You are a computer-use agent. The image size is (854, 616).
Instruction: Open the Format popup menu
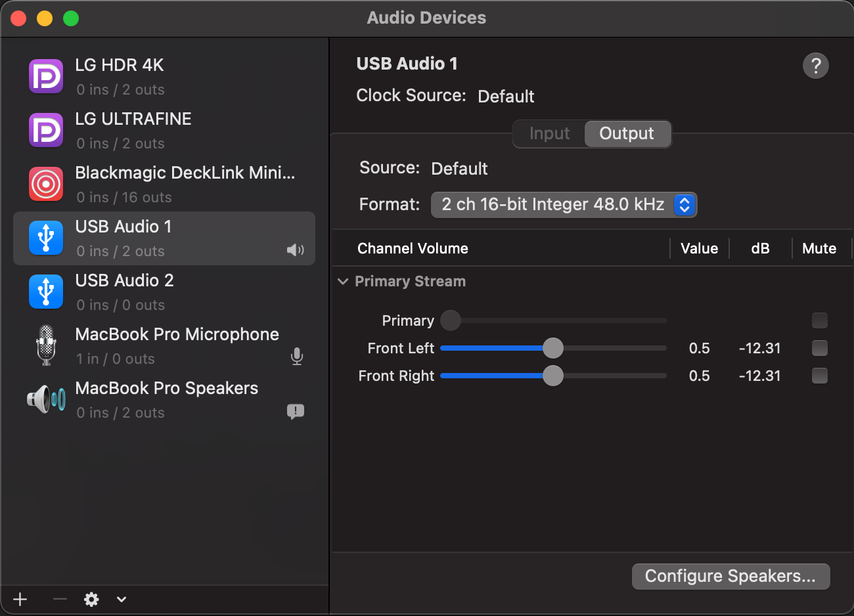tap(564, 205)
